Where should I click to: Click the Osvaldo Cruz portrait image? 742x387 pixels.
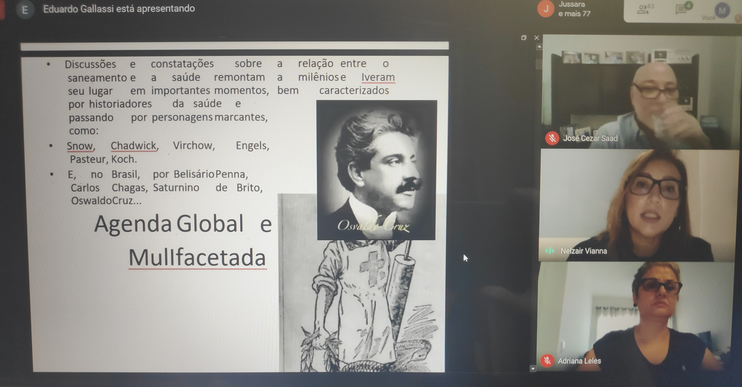(x=377, y=169)
